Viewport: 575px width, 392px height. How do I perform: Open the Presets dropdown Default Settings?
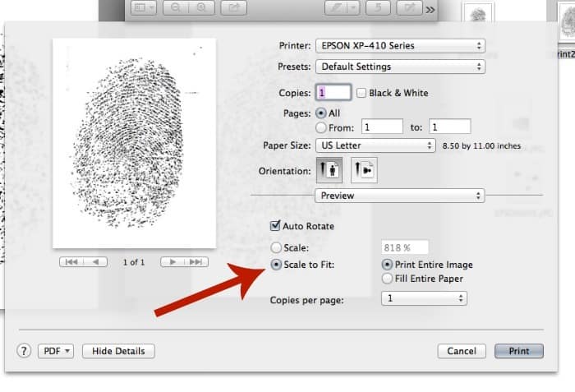pyautogui.click(x=401, y=67)
